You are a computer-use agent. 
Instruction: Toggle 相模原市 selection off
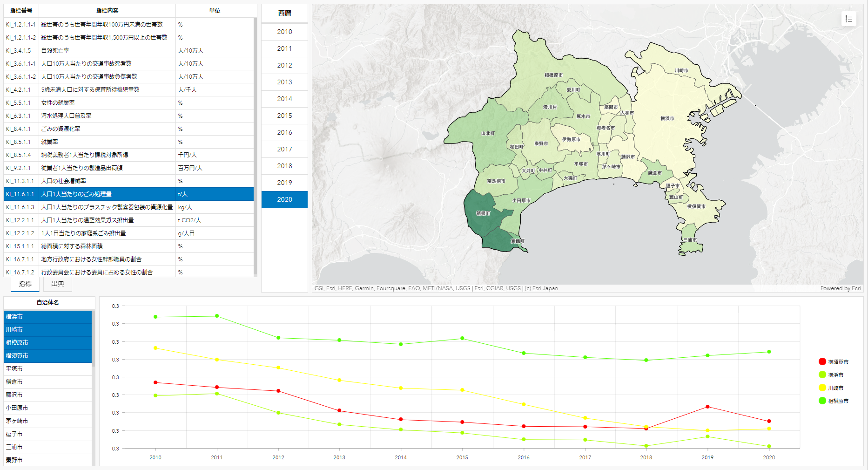point(47,343)
